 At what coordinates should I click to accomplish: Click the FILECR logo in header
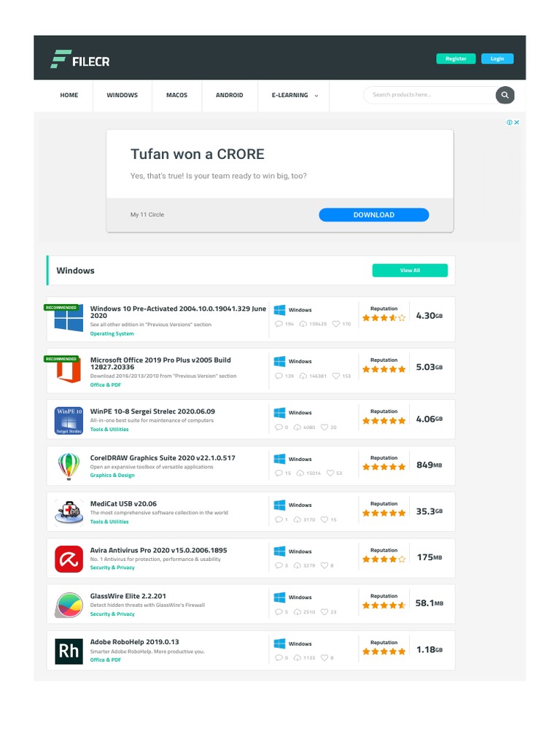(80, 60)
